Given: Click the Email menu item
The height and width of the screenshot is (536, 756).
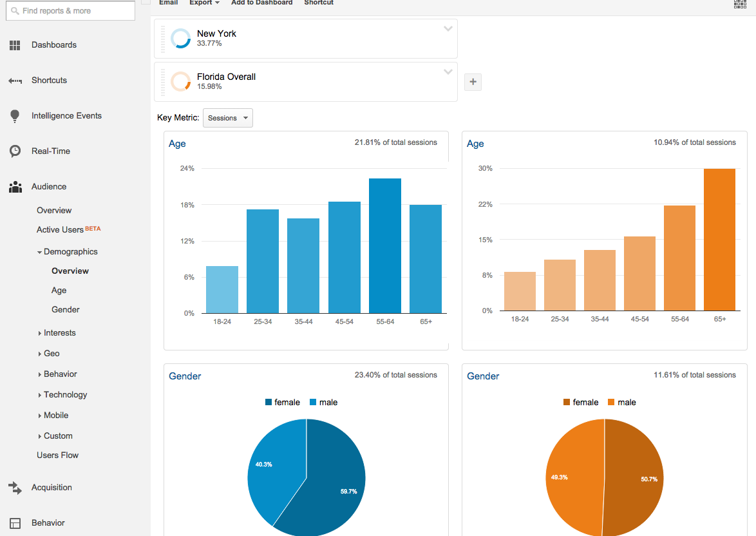Looking at the screenshot, I should coord(168,3).
